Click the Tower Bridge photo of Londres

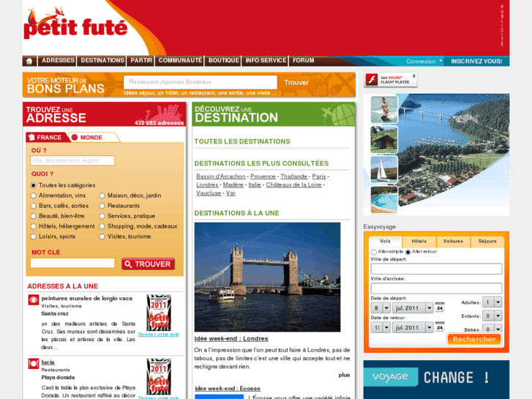267,277
